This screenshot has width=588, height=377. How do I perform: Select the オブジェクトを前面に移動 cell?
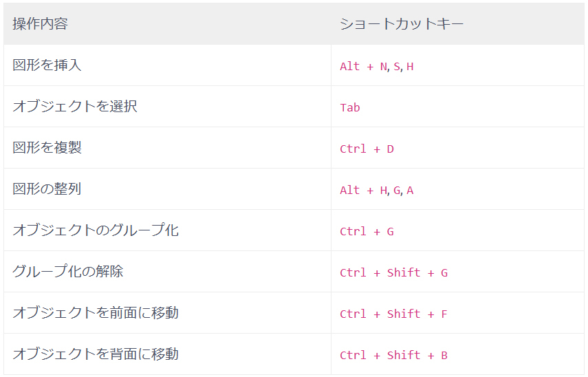point(95,313)
